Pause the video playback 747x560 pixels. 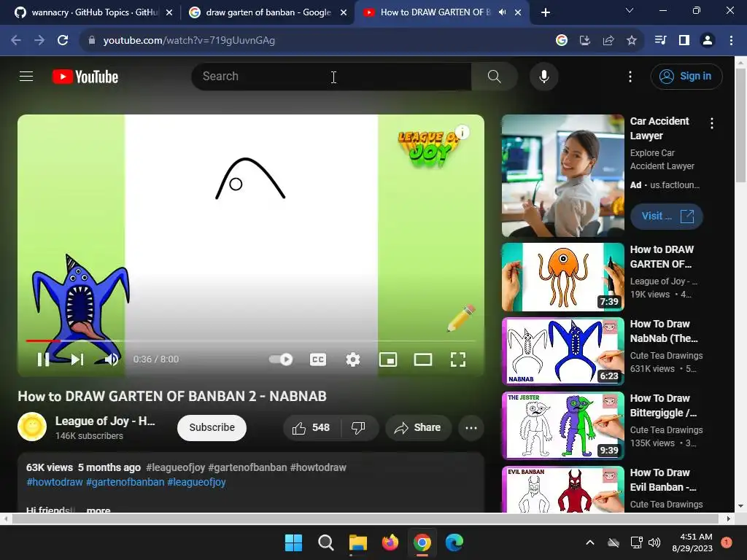click(x=43, y=359)
